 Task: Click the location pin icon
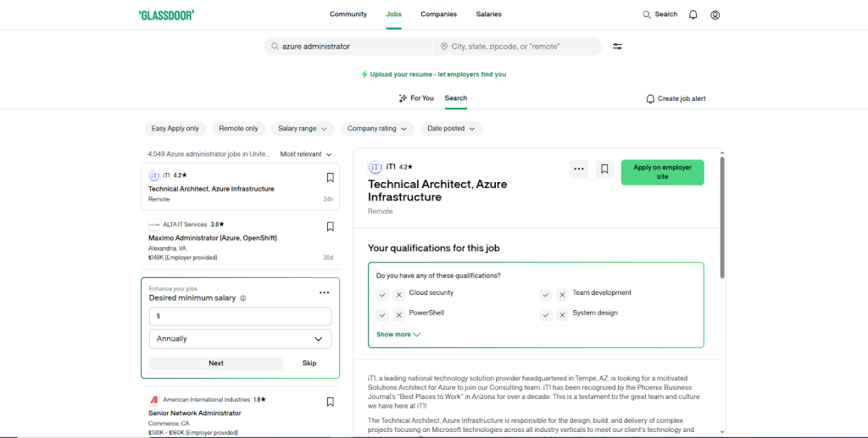point(444,47)
